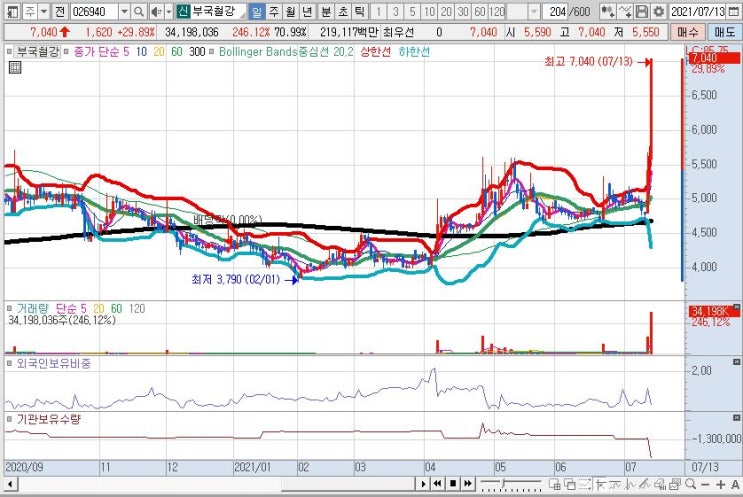The width and height of the screenshot is (743, 497).
Task: Click the magnifier stock search icon
Action: [x=138, y=11]
